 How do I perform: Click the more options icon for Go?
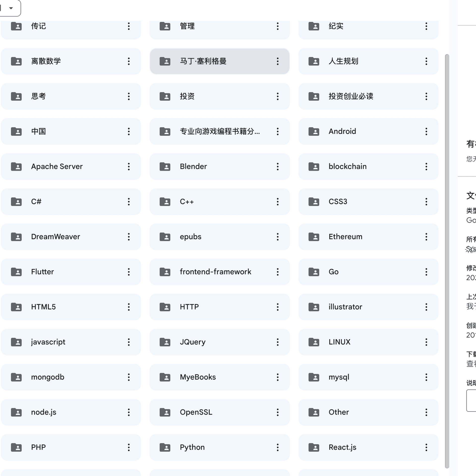coord(427,271)
